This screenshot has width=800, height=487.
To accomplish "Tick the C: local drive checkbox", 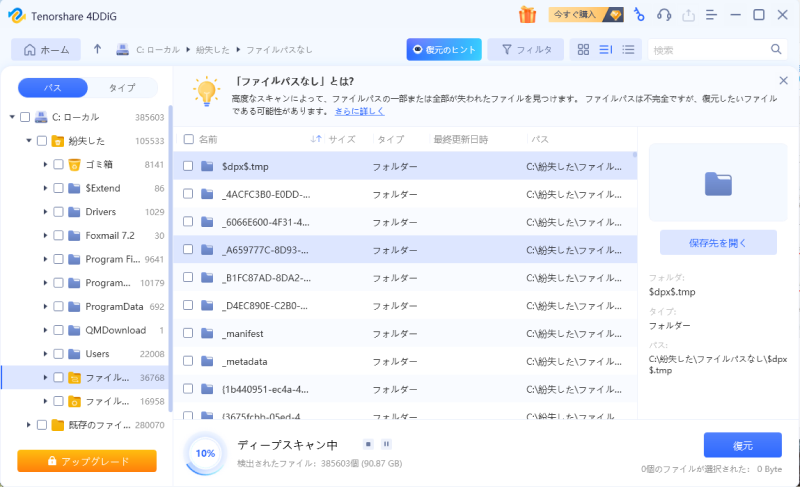I will pyautogui.click(x=24, y=117).
